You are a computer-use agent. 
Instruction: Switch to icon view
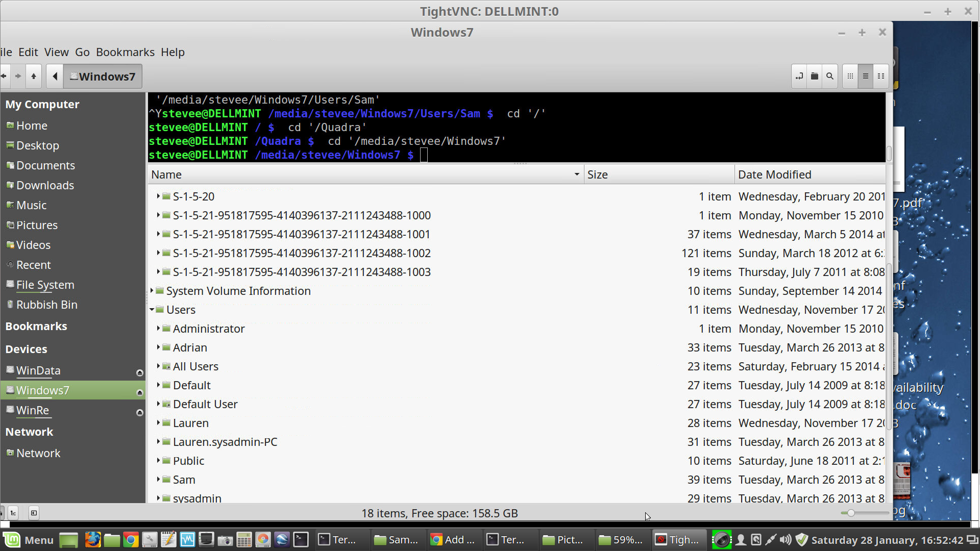point(850,77)
